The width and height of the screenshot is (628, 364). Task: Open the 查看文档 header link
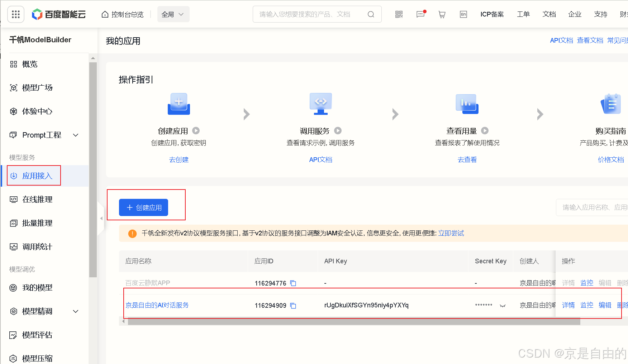coord(590,40)
